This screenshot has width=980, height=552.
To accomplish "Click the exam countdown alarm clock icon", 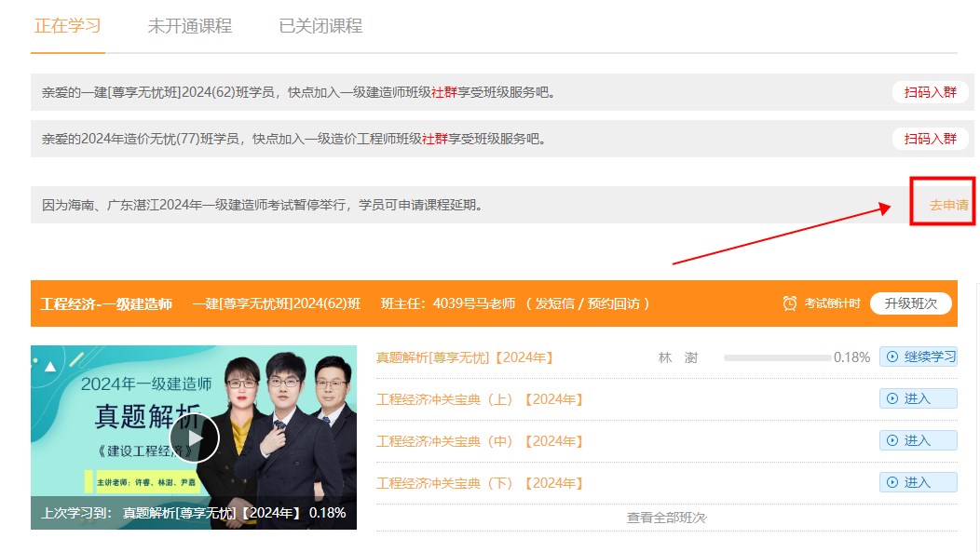I will (x=790, y=303).
